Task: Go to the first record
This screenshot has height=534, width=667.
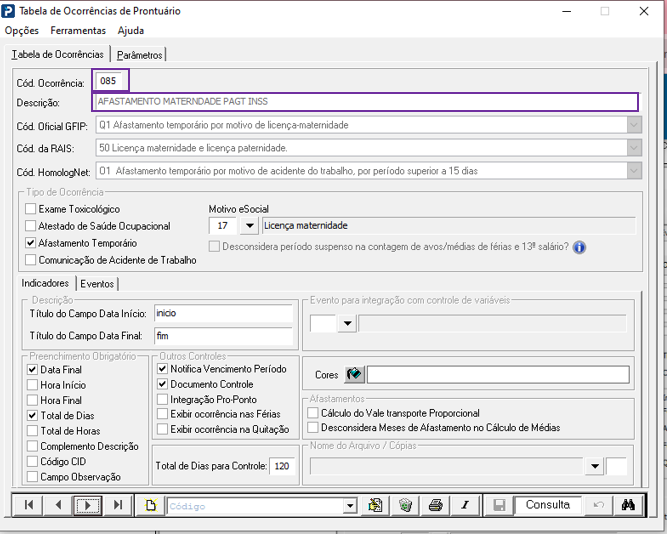Action: (x=28, y=505)
